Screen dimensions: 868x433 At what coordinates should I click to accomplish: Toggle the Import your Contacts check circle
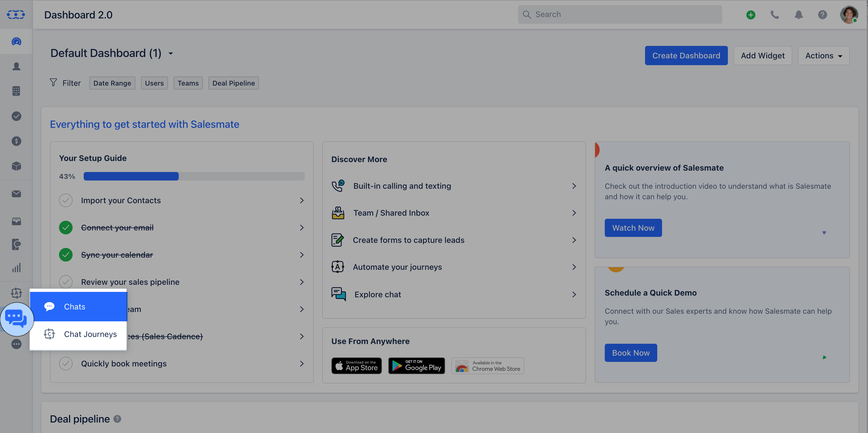66,200
